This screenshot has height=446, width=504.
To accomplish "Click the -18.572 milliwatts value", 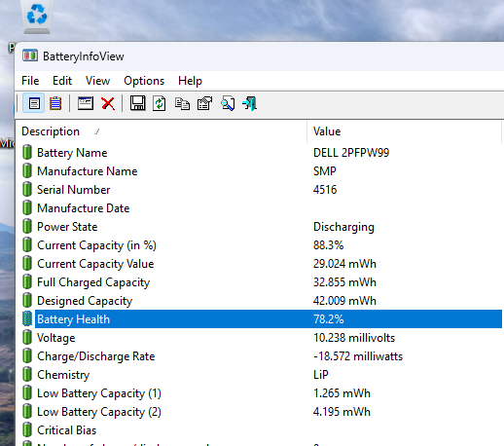I will [358, 356].
